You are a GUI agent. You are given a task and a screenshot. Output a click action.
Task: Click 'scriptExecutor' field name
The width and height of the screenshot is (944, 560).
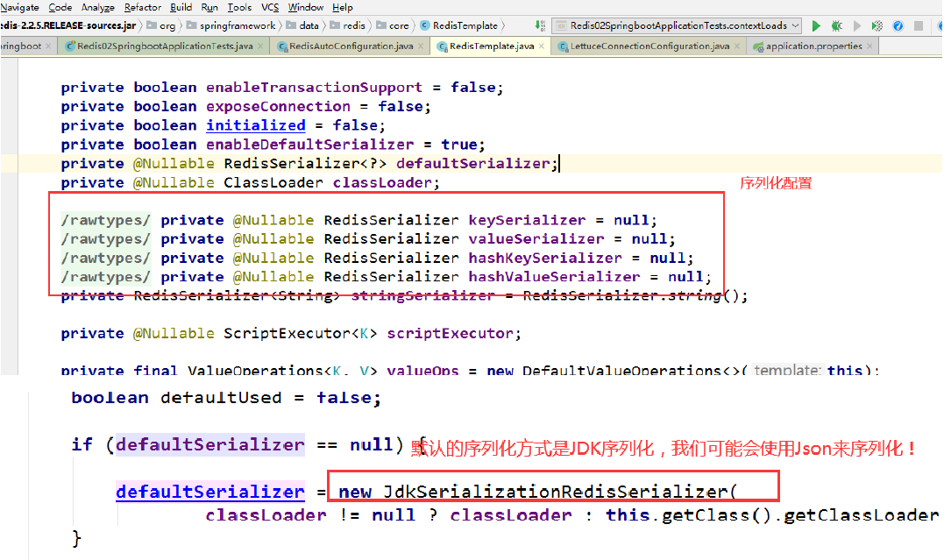coord(450,334)
